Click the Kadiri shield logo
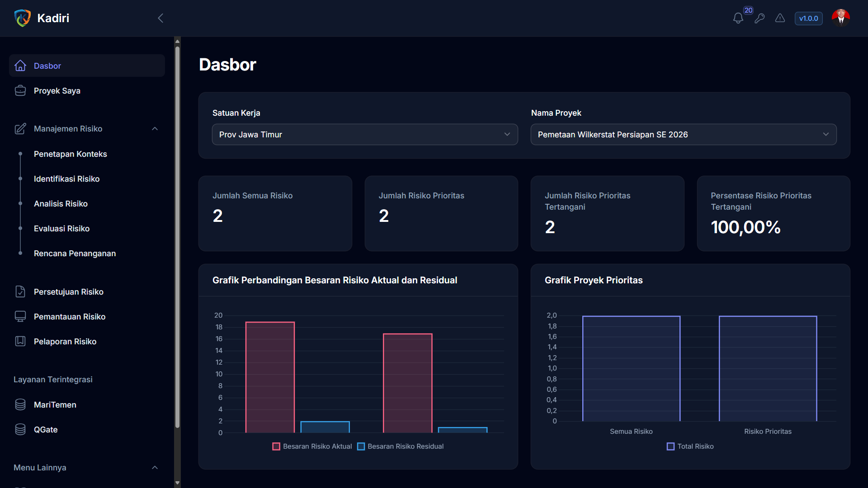The height and width of the screenshot is (488, 868). [x=22, y=18]
